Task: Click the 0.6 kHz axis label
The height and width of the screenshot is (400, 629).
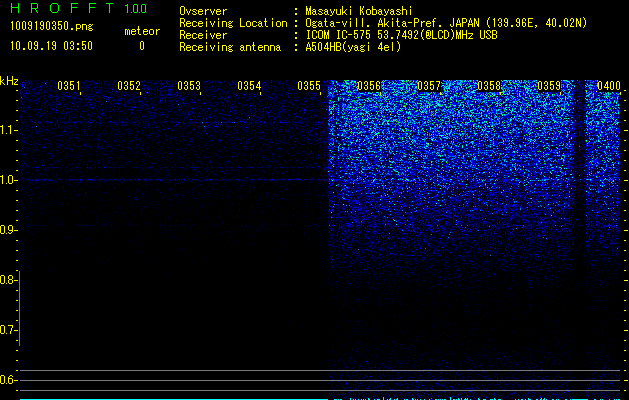Action: [x=8, y=380]
